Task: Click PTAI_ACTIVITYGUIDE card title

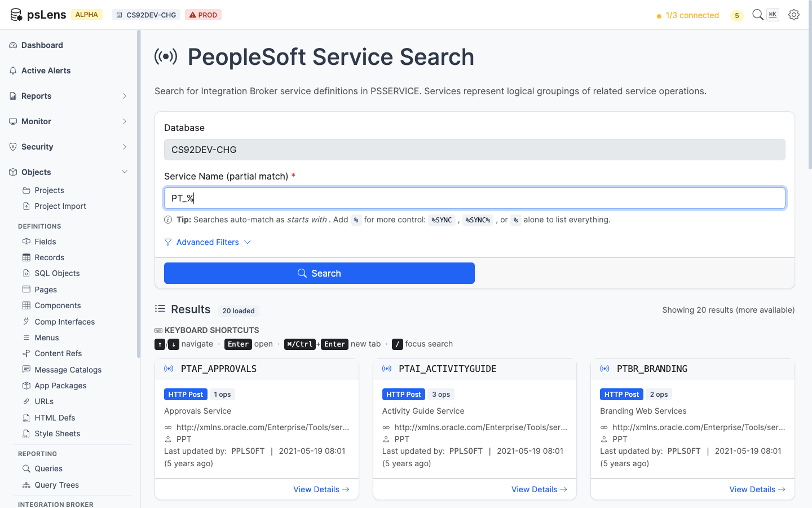Action: click(x=448, y=369)
